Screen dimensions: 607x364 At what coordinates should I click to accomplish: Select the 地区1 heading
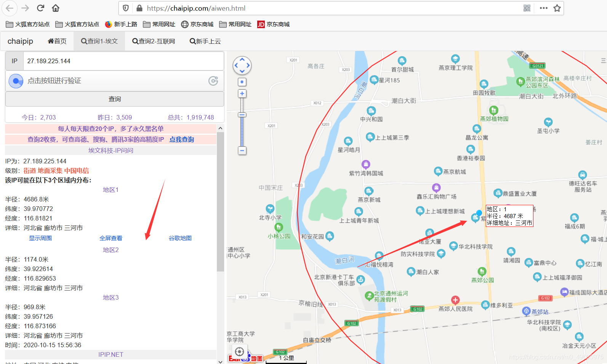coord(111,190)
